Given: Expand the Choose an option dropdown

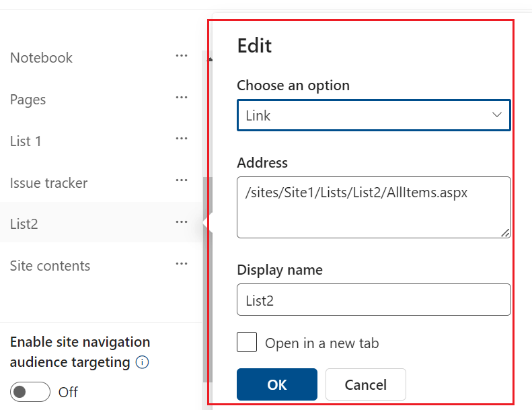Looking at the screenshot, I should point(373,115).
